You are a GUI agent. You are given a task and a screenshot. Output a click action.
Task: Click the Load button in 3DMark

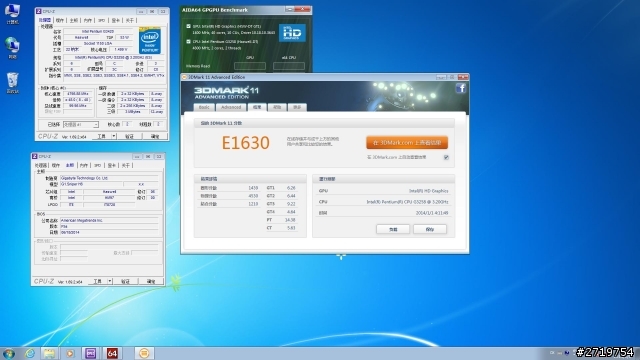393,229
